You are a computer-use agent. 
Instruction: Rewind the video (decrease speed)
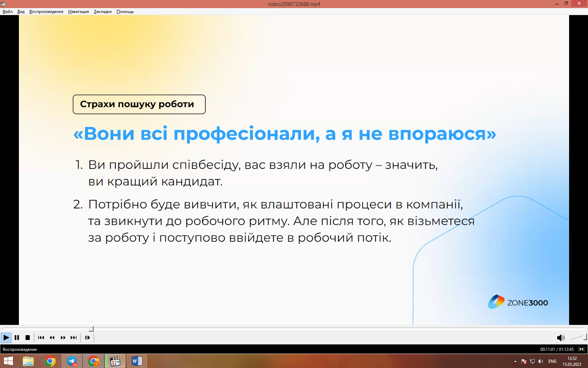coord(52,338)
